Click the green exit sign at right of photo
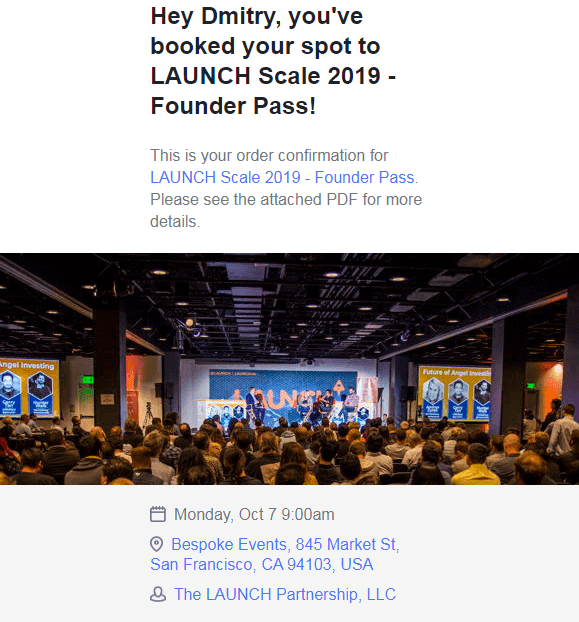 tap(531, 386)
